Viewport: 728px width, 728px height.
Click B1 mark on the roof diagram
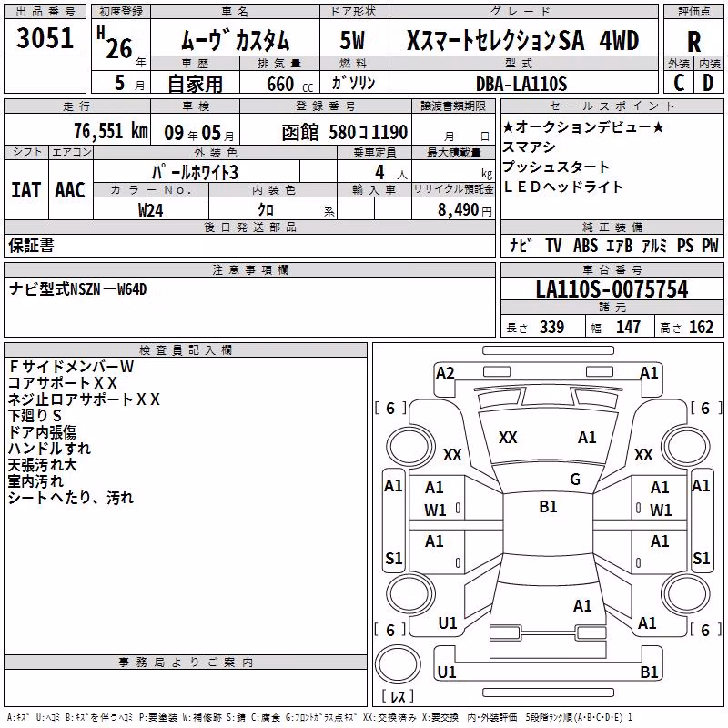(548, 507)
